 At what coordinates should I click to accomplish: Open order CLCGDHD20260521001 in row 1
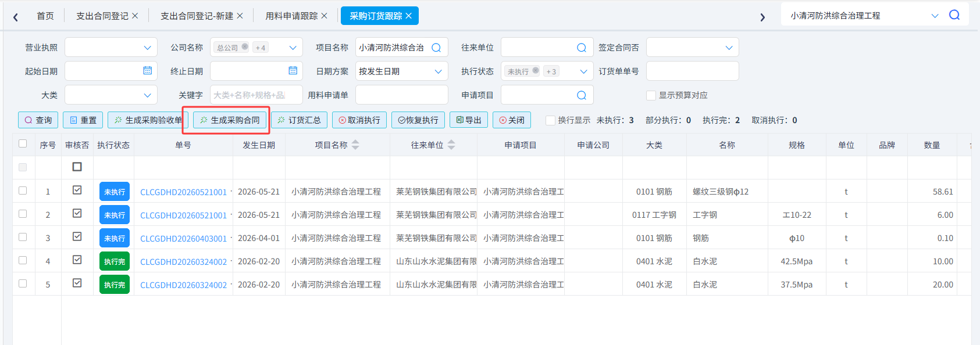tap(183, 192)
